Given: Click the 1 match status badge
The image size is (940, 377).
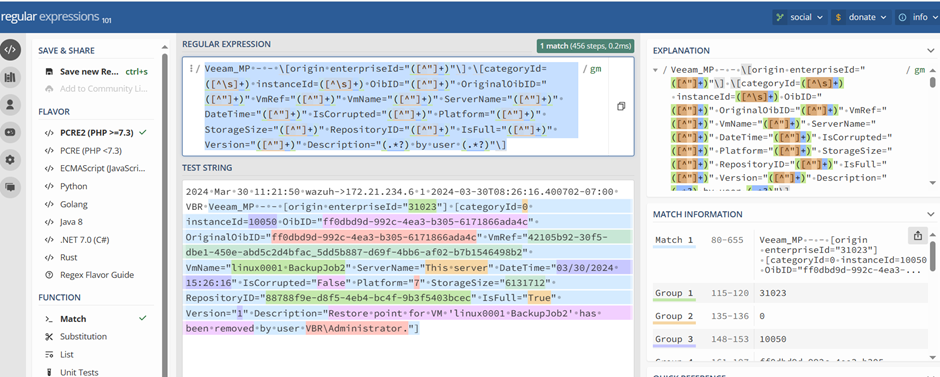Looking at the screenshot, I should pyautogui.click(x=585, y=46).
